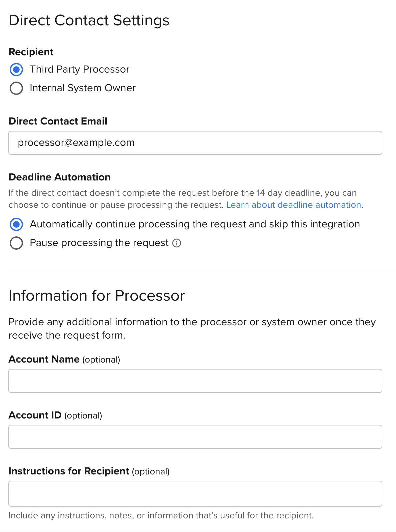The height and width of the screenshot is (532, 396).
Task: Click the info icon beside Pause processing
Action: click(177, 243)
